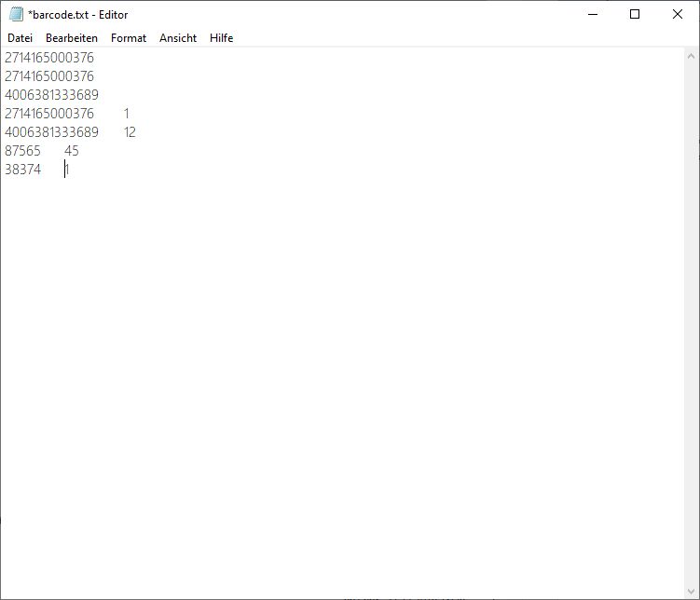700x600 pixels.
Task: Open the Format menu
Action: coord(129,38)
